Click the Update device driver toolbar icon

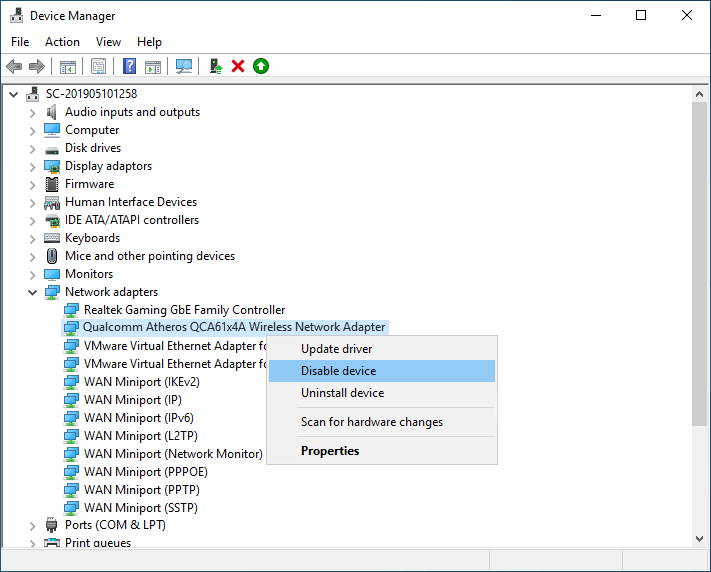click(x=216, y=66)
